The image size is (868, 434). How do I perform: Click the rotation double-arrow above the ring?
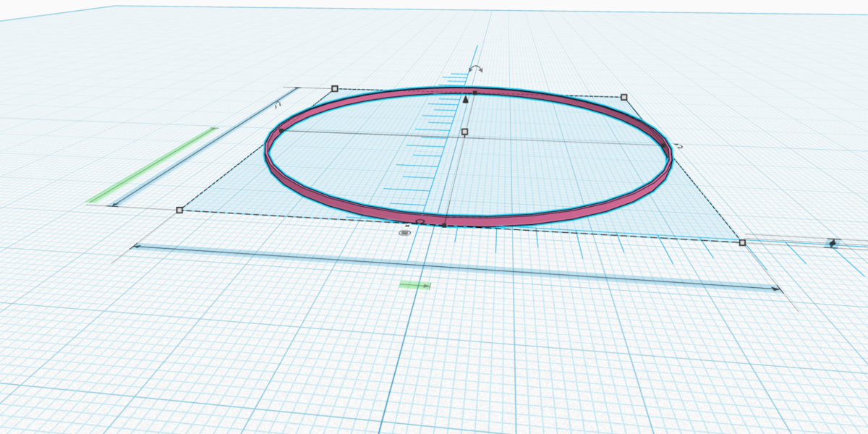tap(476, 69)
